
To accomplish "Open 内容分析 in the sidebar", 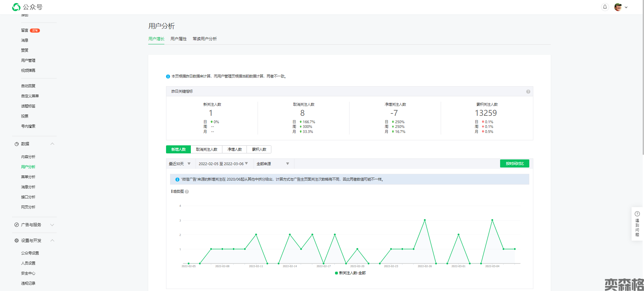I will pos(28,157).
